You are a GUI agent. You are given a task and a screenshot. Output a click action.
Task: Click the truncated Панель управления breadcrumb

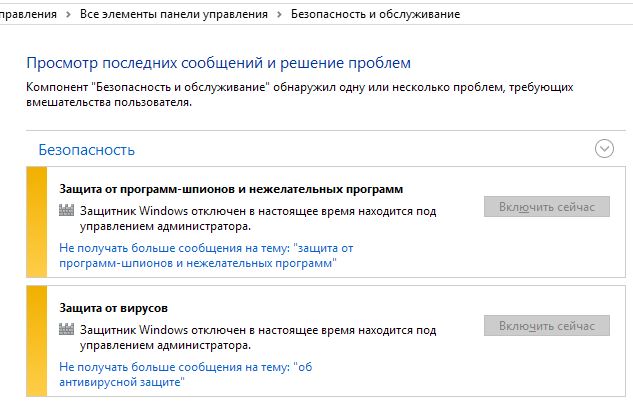(27, 15)
